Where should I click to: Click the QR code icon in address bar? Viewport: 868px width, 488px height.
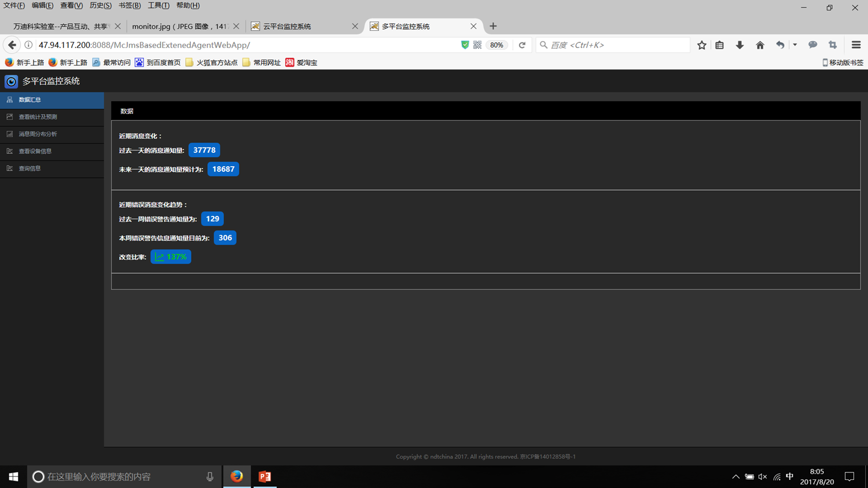477,45
